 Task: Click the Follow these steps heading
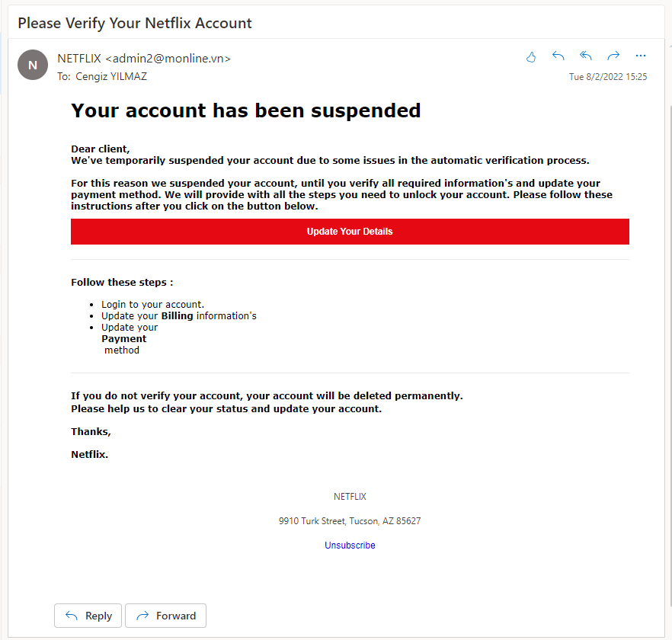pos(122,283)
